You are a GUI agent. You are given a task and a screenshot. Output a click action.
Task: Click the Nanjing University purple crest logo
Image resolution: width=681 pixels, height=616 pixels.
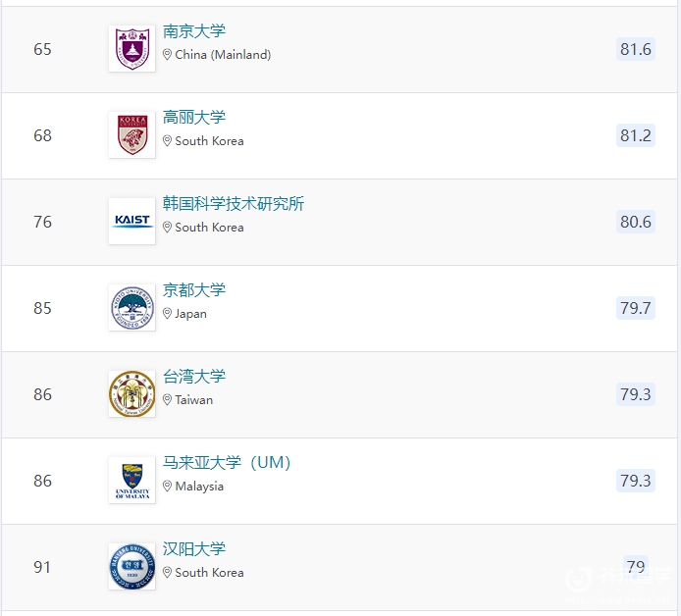click(x=132, y=49)
